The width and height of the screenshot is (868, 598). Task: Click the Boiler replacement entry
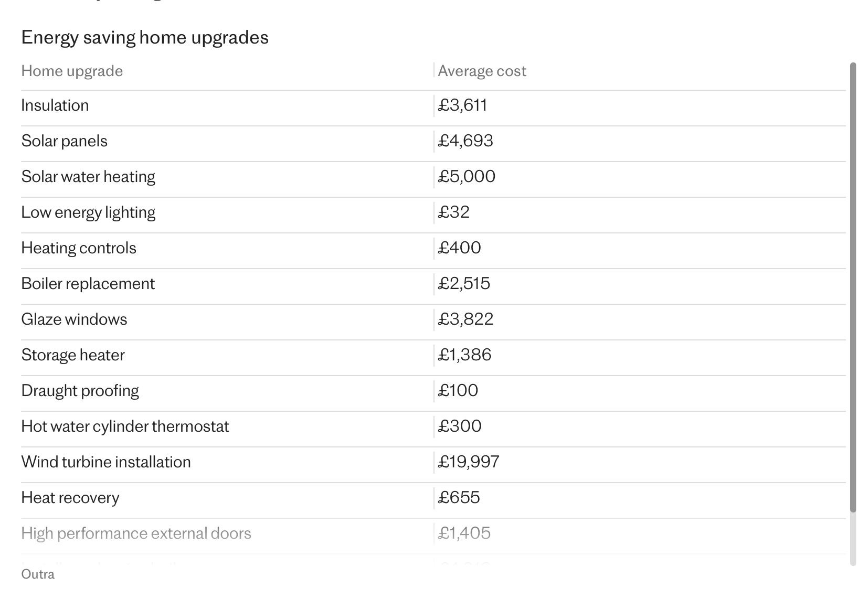point(88,284)
